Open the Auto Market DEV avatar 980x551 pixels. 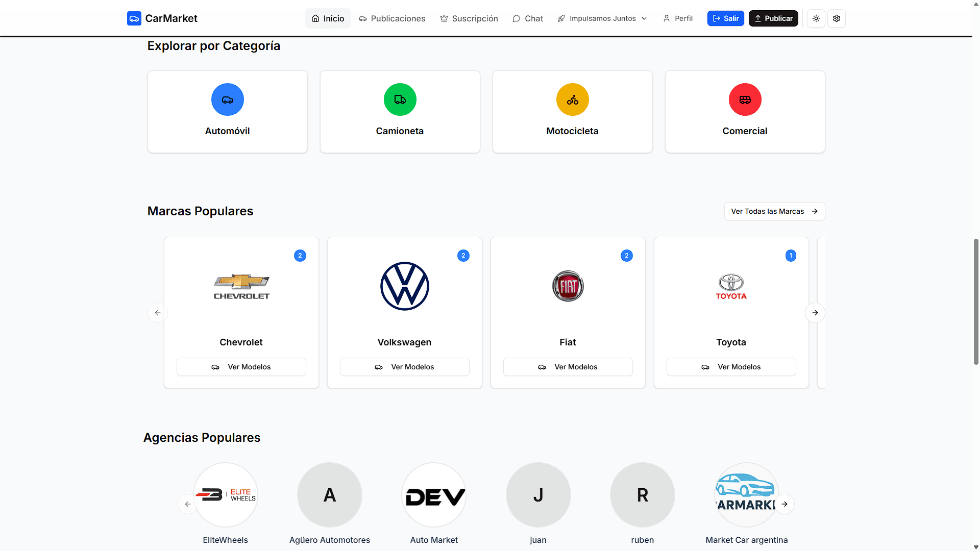[434, 495]
